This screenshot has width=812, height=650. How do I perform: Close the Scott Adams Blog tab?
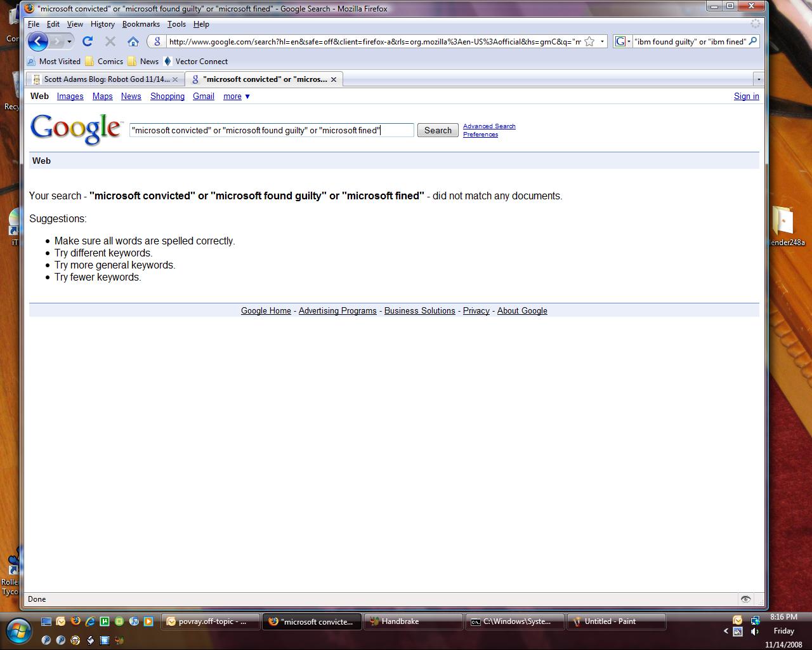[x=175, y=79]
